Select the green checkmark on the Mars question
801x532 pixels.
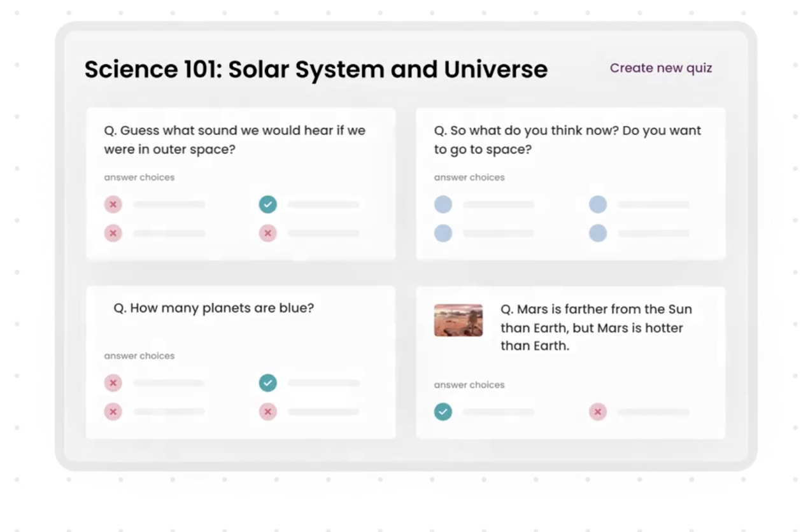[x=443, y=412]
